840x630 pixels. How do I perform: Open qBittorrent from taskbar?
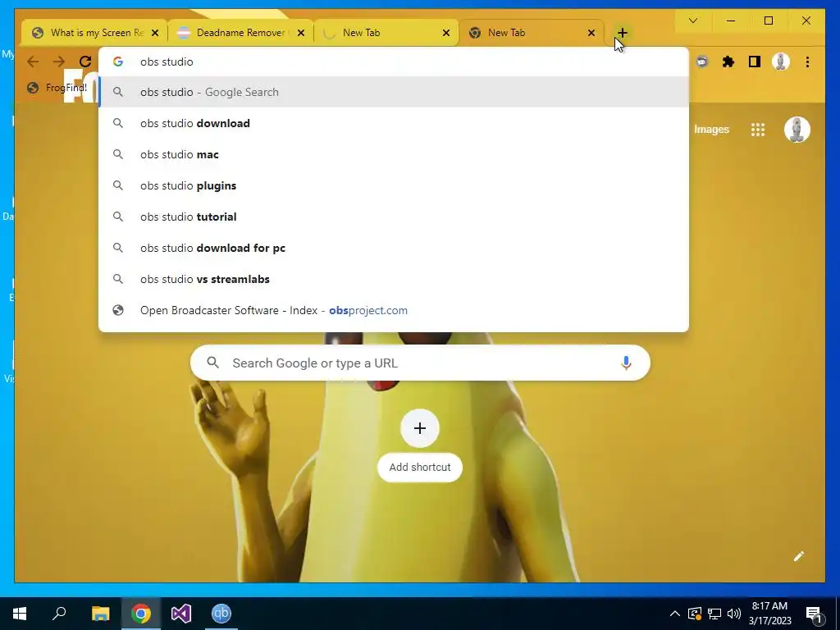click(x=221, y=614)
